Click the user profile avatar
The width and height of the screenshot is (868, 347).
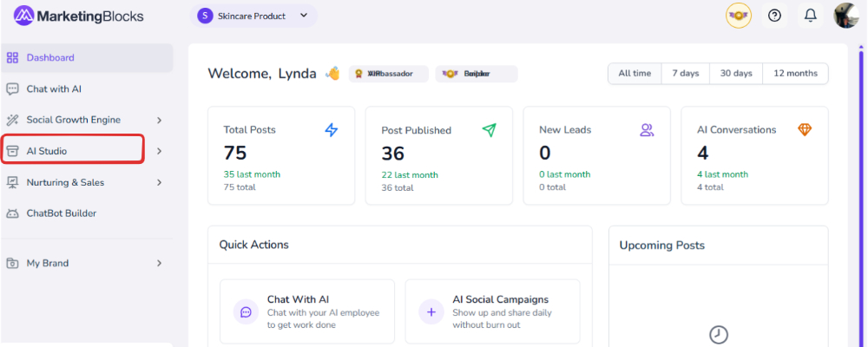pos(846,16)
